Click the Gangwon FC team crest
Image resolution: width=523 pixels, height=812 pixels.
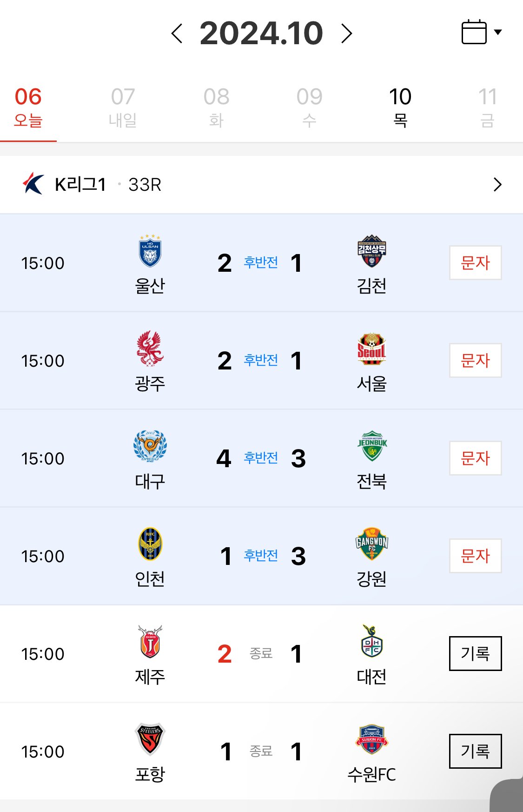coord(371,544)
